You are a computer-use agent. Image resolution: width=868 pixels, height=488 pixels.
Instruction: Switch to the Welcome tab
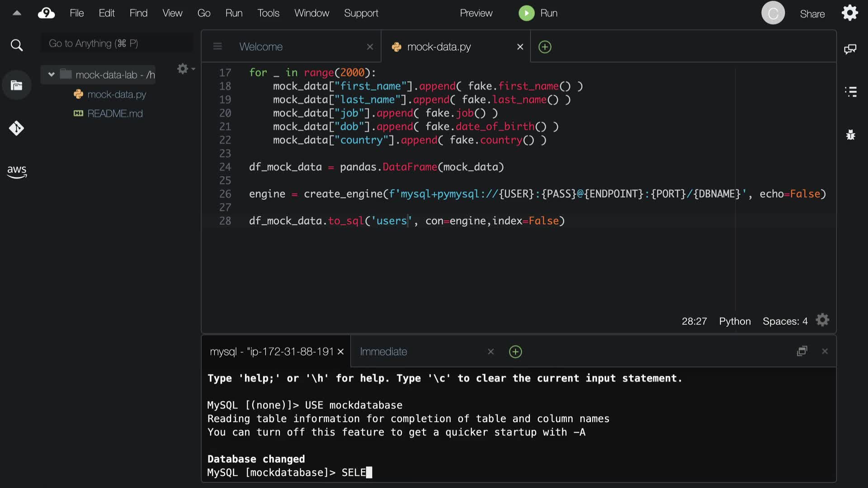click(x=261, y=47)
